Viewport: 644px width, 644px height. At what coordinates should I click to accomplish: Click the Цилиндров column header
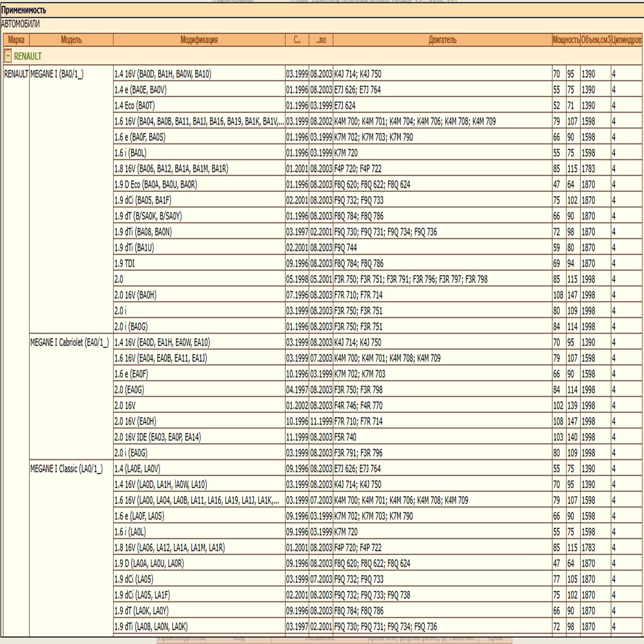tap(626, 40)
